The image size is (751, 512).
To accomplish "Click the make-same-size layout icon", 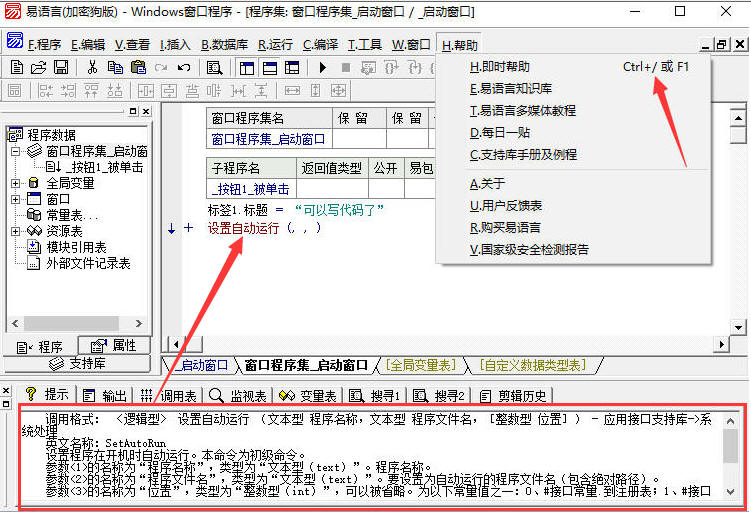I will tap(338, 91).
